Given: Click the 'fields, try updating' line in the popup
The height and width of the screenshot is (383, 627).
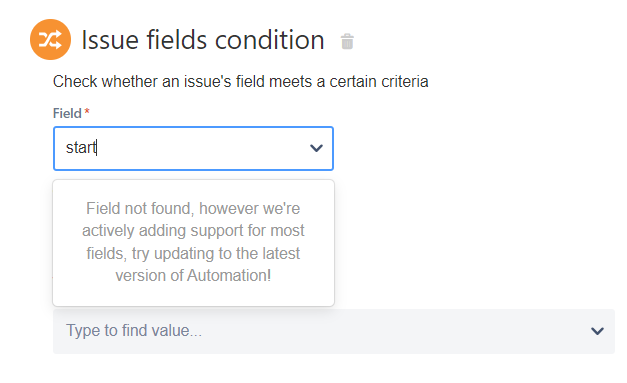Looking at the screenshot, I should tap(193, 253).
